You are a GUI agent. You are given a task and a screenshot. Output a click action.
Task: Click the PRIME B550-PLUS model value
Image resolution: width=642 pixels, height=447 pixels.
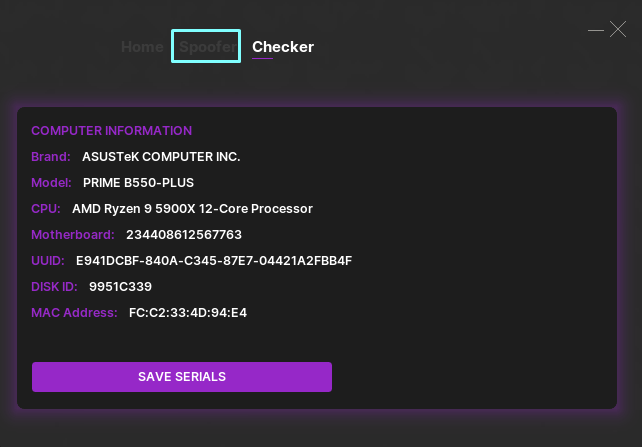139,183
